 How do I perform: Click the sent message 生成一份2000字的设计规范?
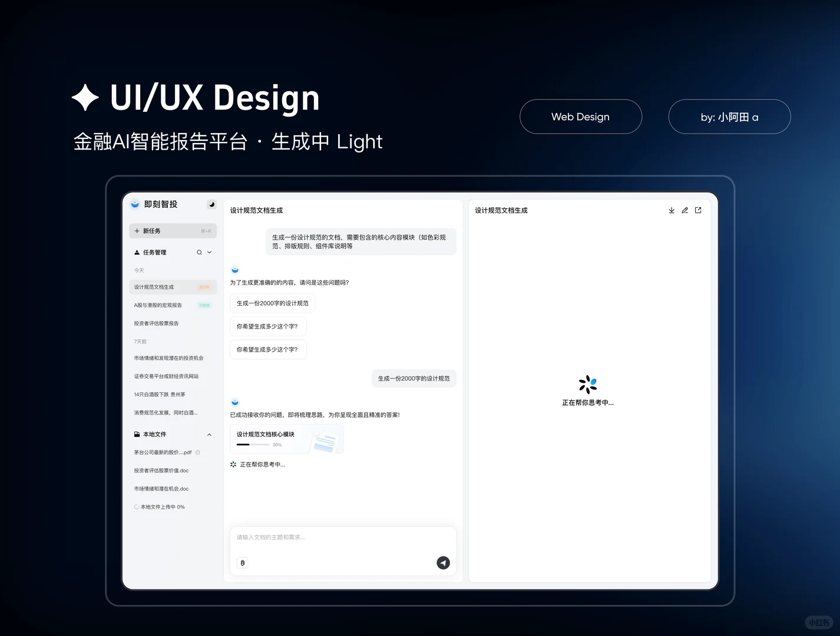pyautogui.click(x=414, y=378)
